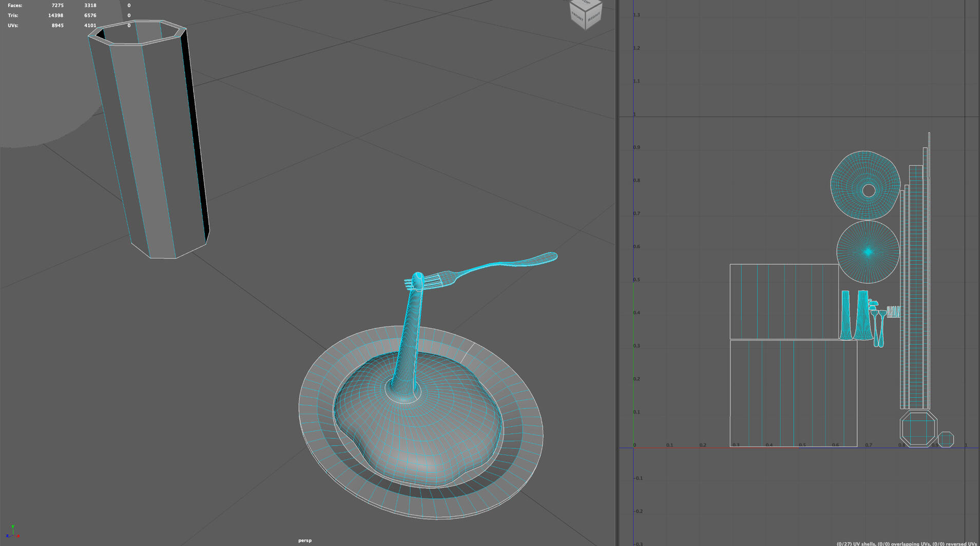Click the XYZ axis indicator in the viewport corner
The image size is (980, 546).
(12, 532)
